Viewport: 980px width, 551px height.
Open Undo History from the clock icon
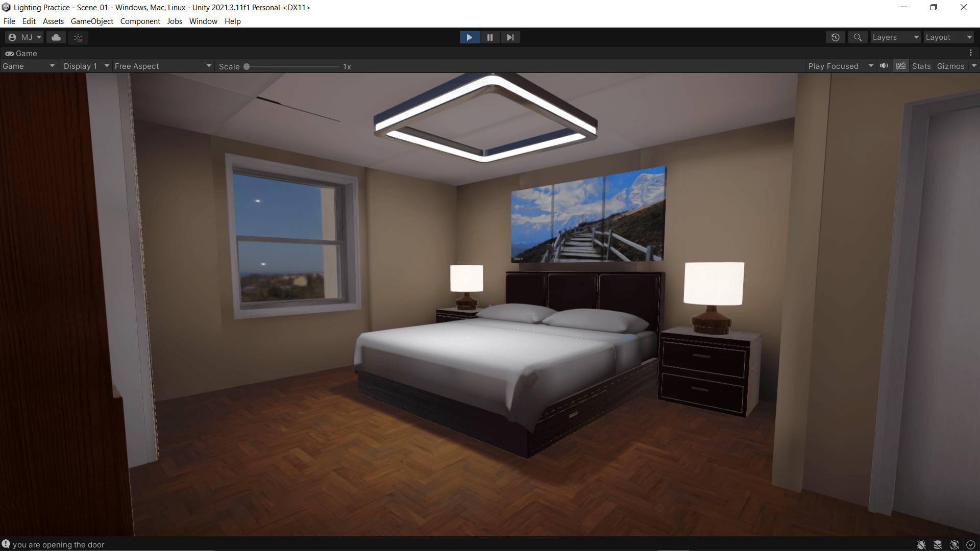[x=835, y=37]
